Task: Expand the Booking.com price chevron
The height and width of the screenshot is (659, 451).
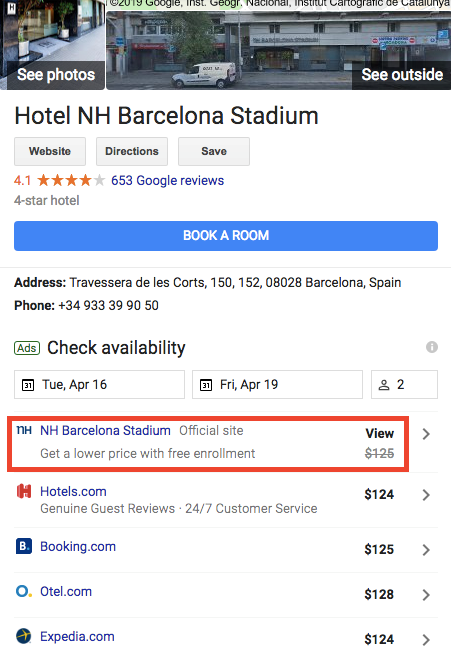Action: 426,550
